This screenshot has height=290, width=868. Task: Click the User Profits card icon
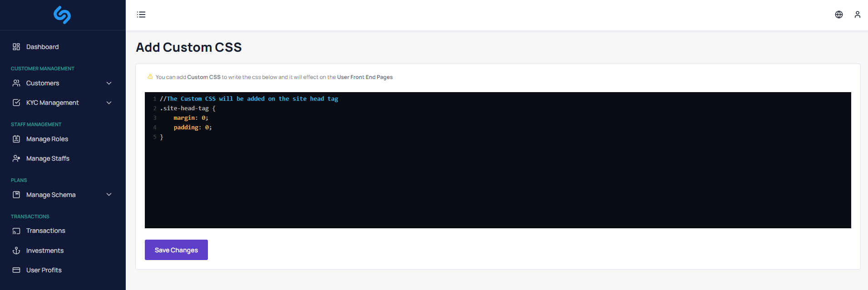coord(16,270)
